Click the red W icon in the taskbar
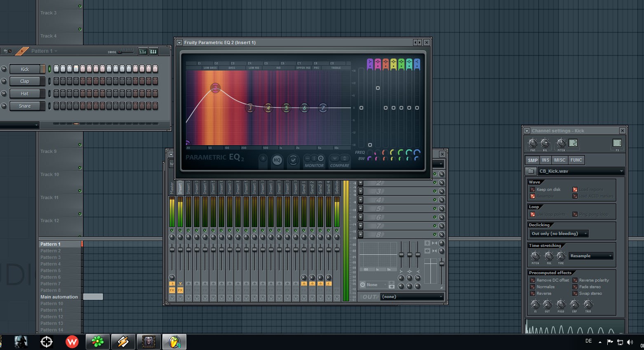The image size is (644, 350). click(72, 342)
